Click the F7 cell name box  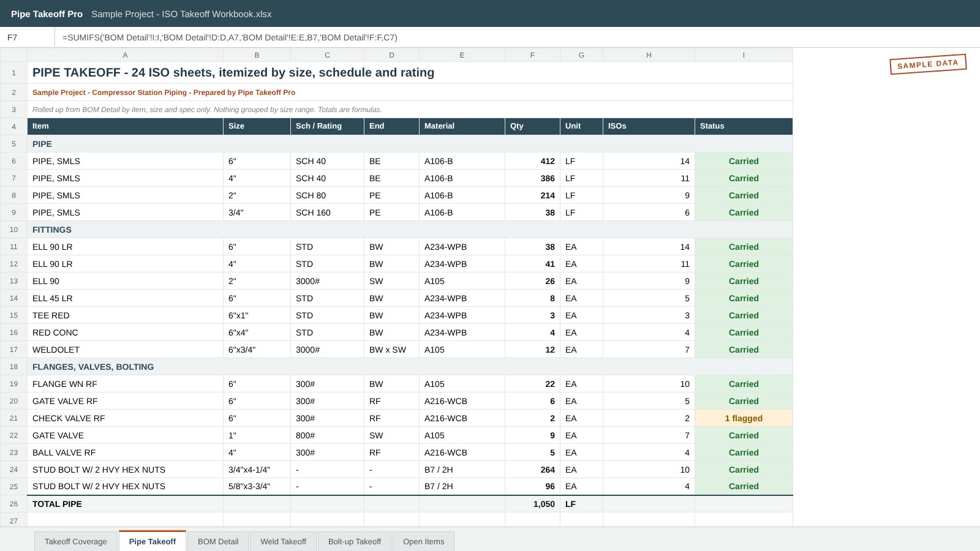(28, 37)
